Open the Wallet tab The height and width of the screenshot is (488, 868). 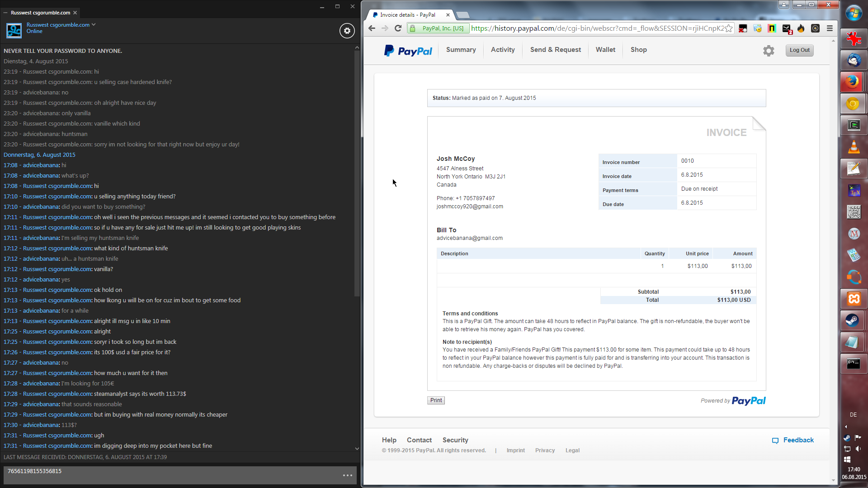point(605,50)
